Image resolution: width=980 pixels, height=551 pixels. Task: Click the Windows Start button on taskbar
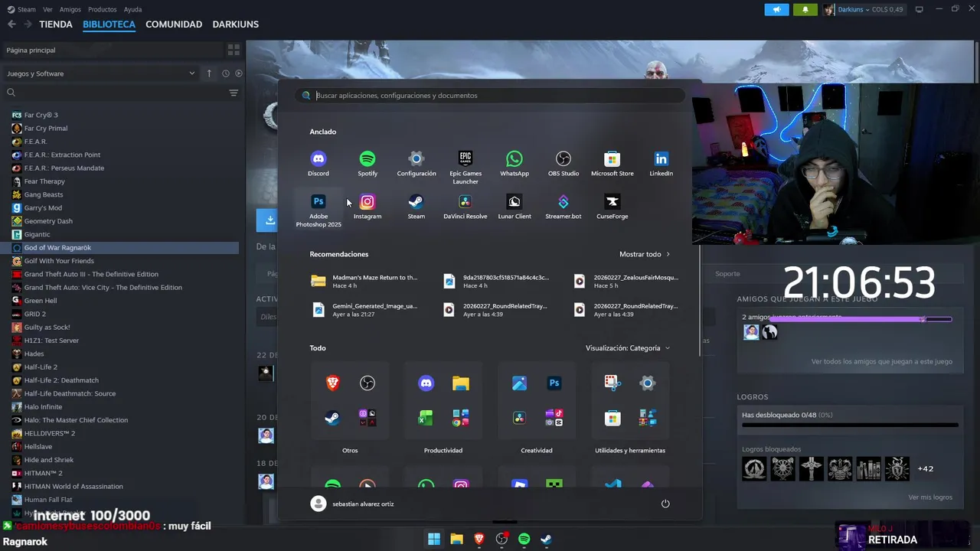(434, 539)
